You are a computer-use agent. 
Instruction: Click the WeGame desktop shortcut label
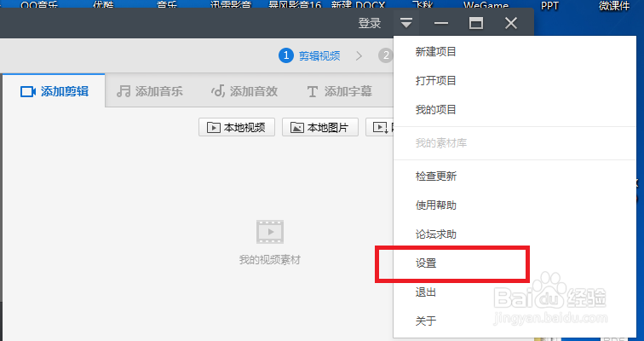click(486, 5)
